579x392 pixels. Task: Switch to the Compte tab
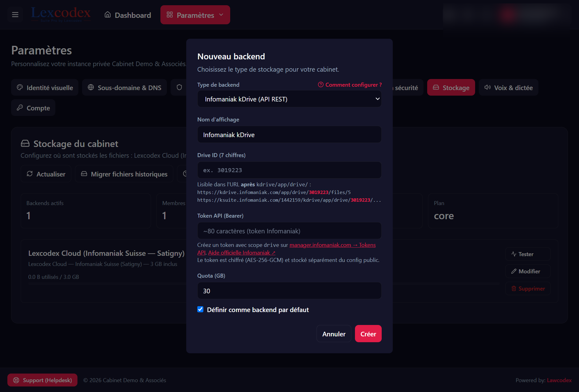[x=33, y=108]
